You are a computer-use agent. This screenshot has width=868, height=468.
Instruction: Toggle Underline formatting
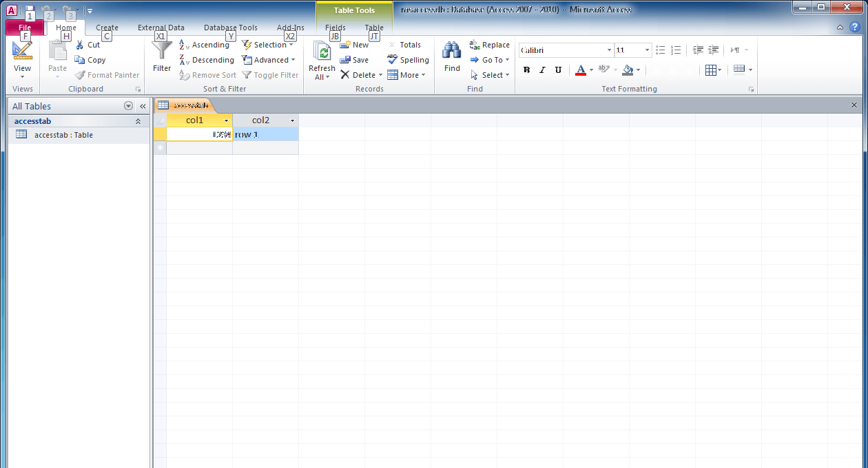[x=558, y=70]
